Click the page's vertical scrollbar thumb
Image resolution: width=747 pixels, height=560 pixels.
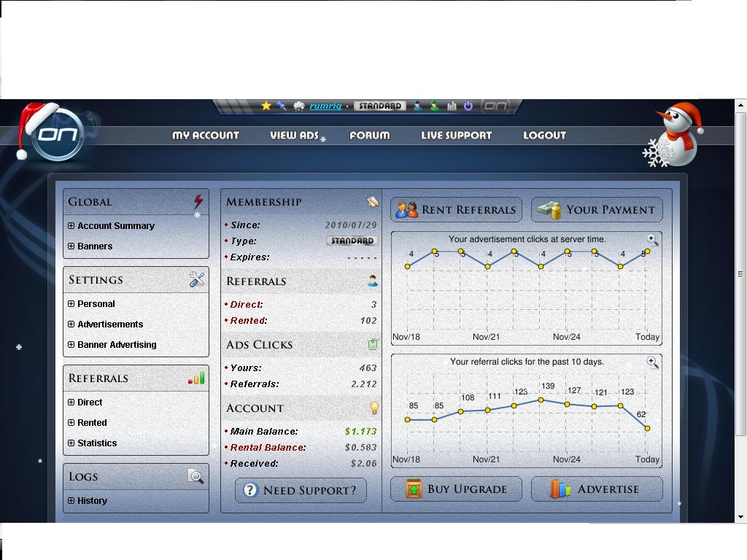tap(740, 274)
